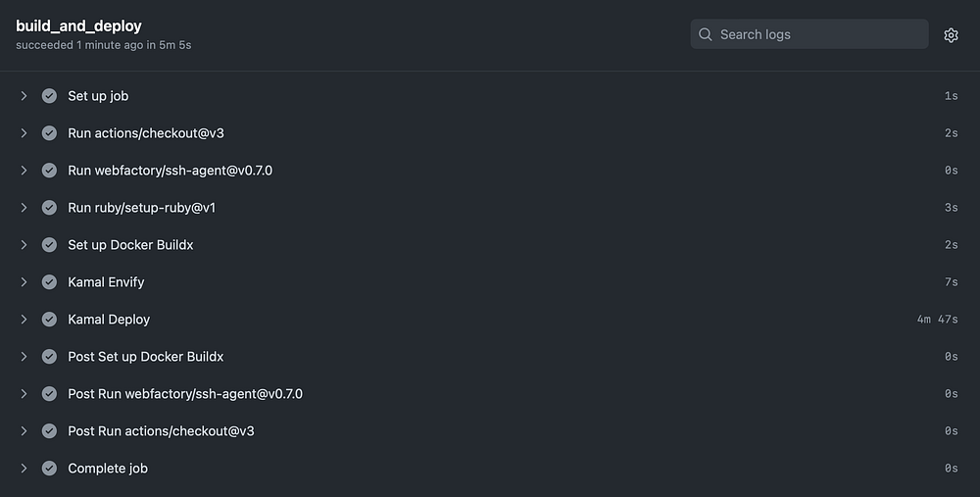
Task: Expand the Run webfactory/ssh-agent@v0.7.0 step chevron
Action: (24, 171)
